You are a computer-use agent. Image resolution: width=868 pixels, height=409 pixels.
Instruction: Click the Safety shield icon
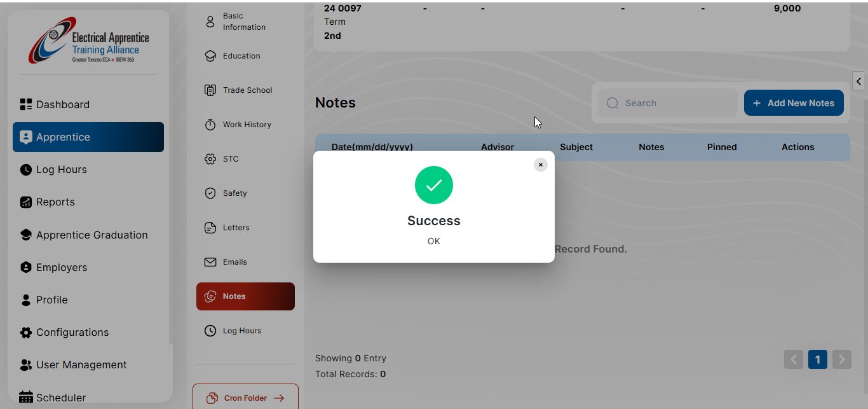[x=210, y=193]
